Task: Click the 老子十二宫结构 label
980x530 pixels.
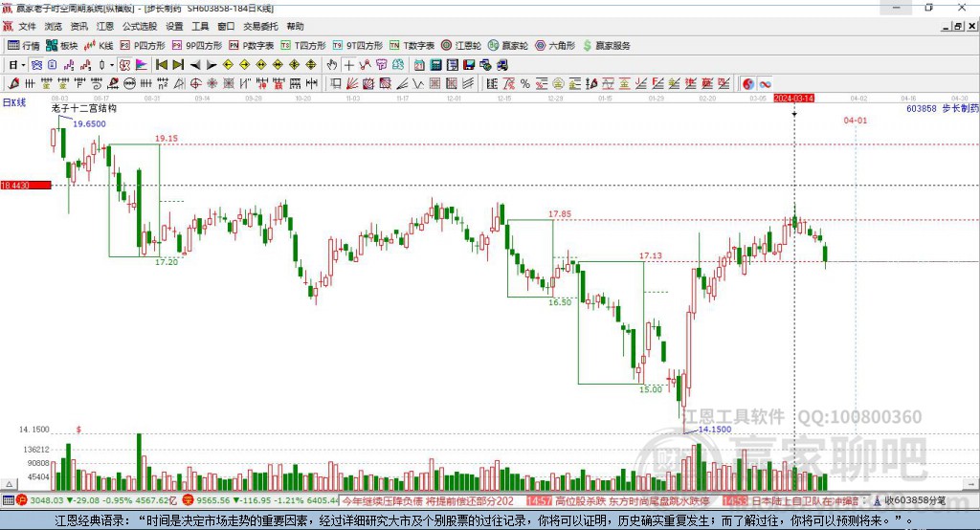Action: tap(84, 108)
